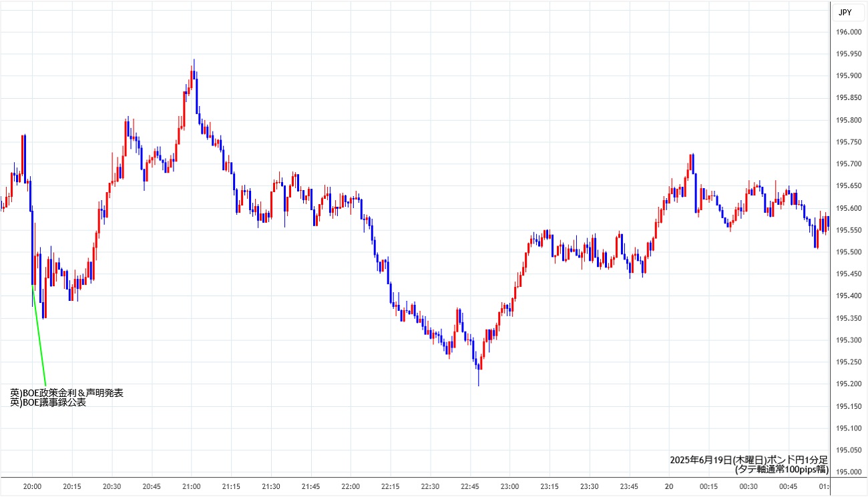Select the 195.900 price axis label
Image resolution: width=868 pixels, height=497 pixels.
tap(849, 76)
